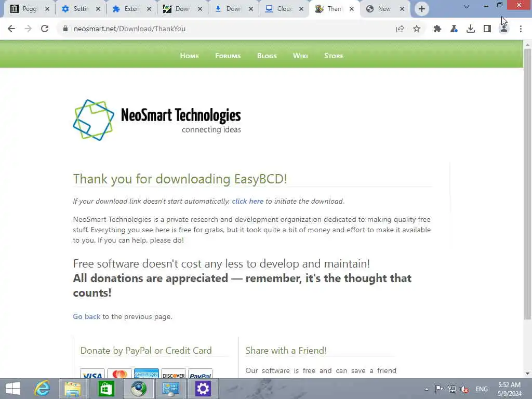Switch to the Cloud tab

pyautogui.click(x=284, y=9)
